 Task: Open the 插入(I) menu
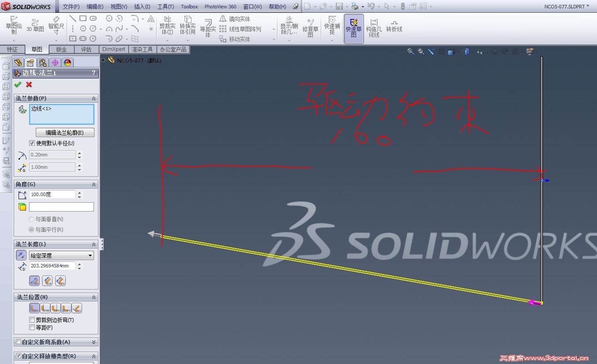(142, 7)
